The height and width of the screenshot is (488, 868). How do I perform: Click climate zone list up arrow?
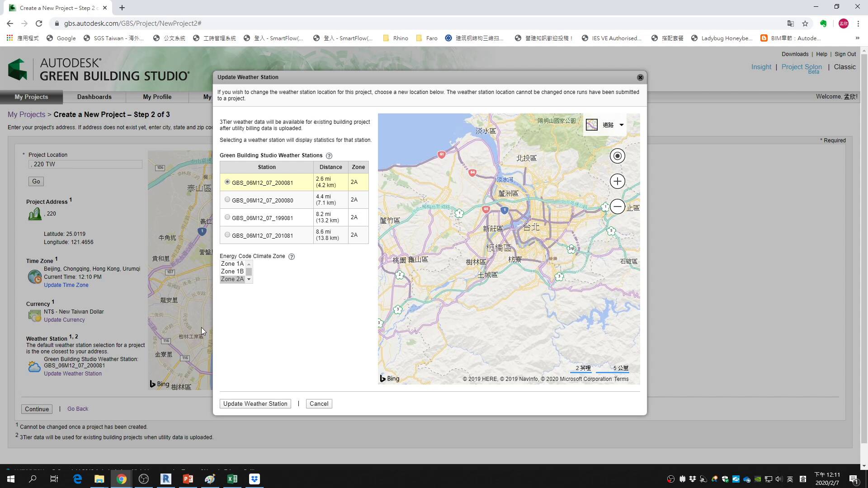tap(249, 264)
